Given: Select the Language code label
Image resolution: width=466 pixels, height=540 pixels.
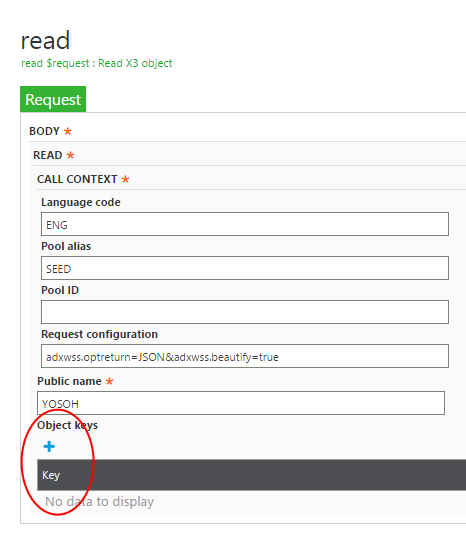Looking at the screenshot, I should 81,202.
